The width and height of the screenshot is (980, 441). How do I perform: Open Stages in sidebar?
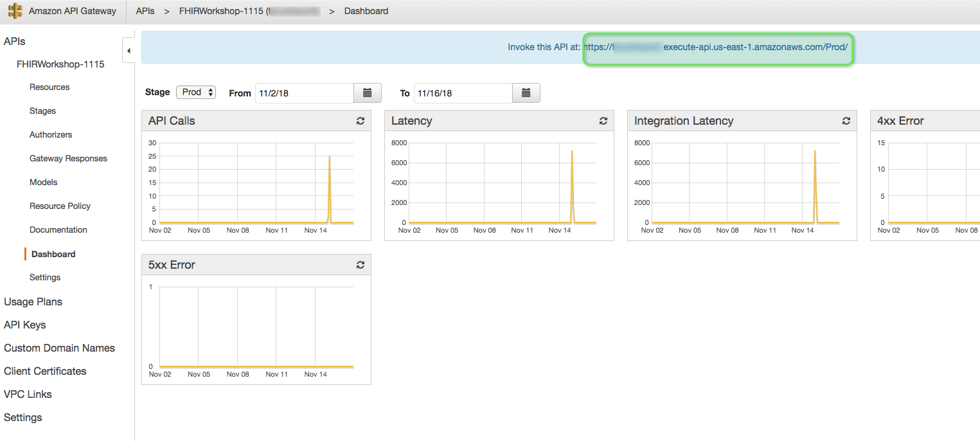42,111
